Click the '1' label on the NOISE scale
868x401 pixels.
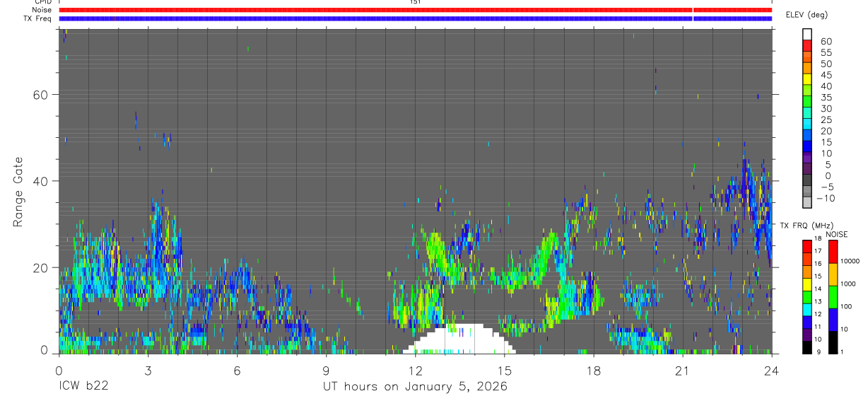tap(843, 351)
